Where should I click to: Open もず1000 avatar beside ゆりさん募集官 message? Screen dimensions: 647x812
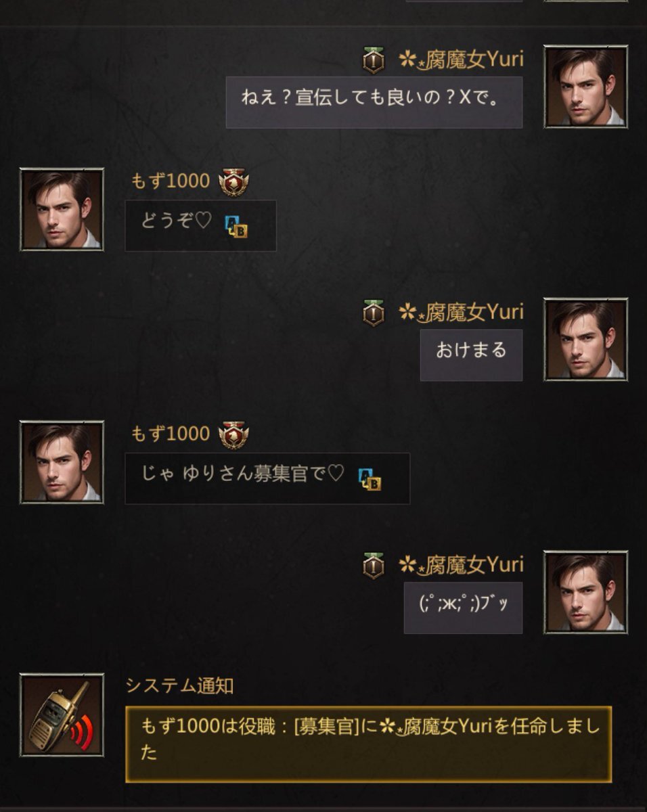[x=62, y=461]
